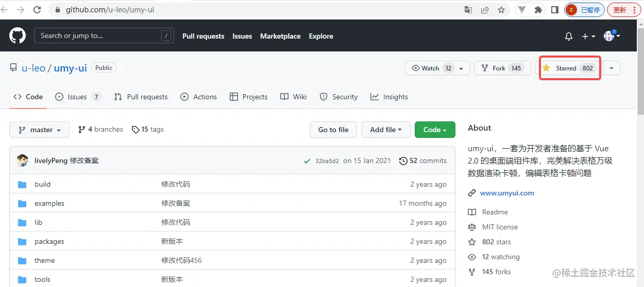Expand the Watch options dropdown arrow
Screen dimensions: 644x287
pos(462,68)
